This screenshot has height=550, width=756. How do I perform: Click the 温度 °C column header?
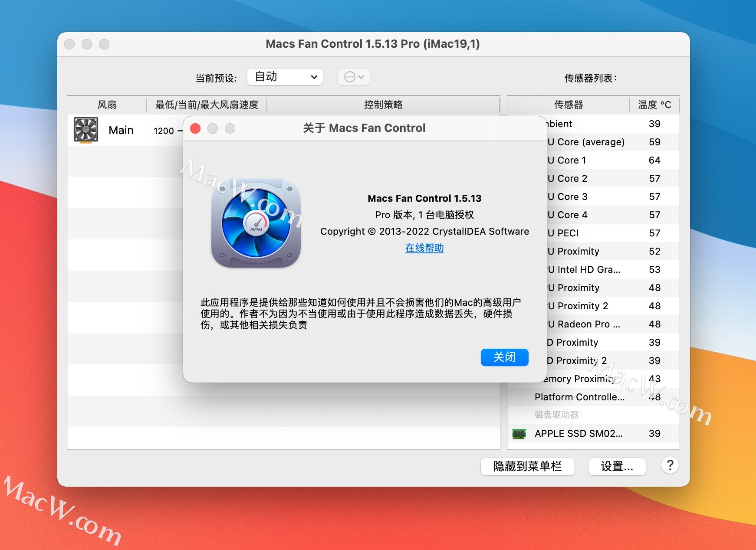click(x=654, y=105)
